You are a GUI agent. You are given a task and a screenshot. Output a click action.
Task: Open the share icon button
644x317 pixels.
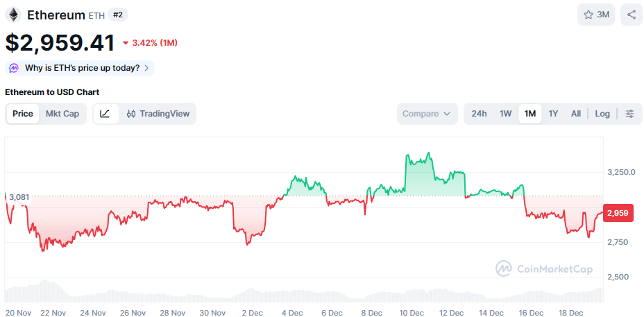(x=632, y=15)
